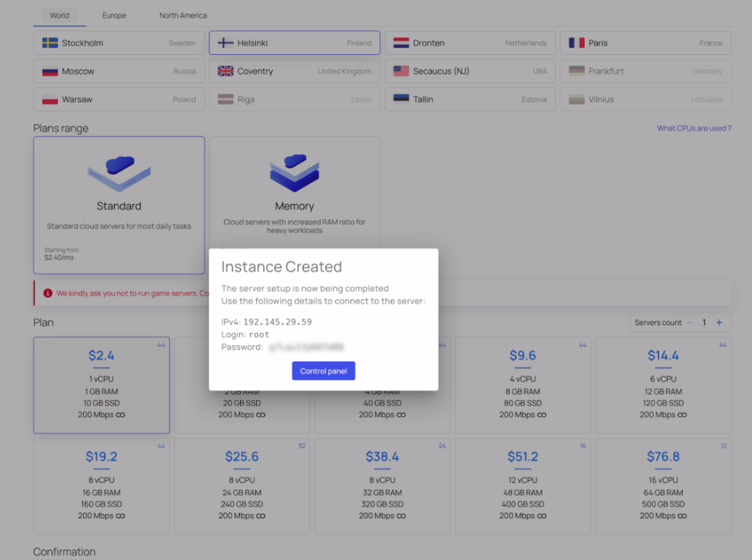Increase servers count with plus button

(x=718, y=322)
